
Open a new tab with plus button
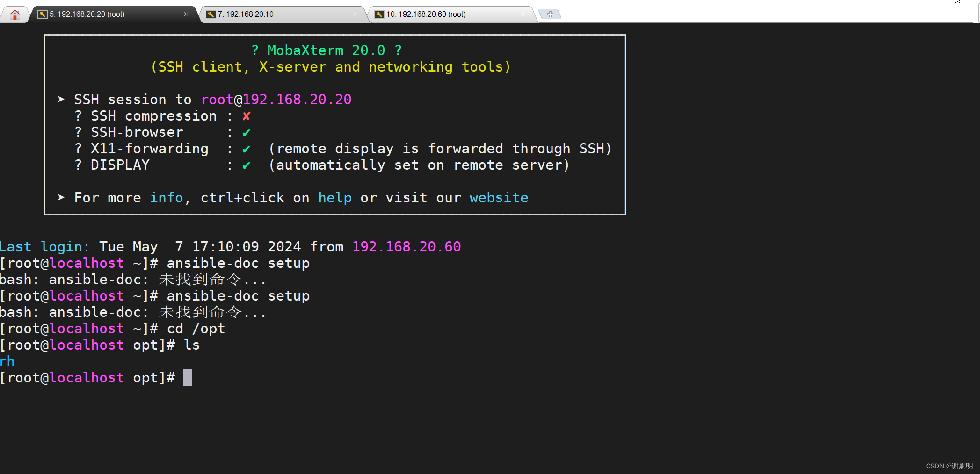point(550,14)
